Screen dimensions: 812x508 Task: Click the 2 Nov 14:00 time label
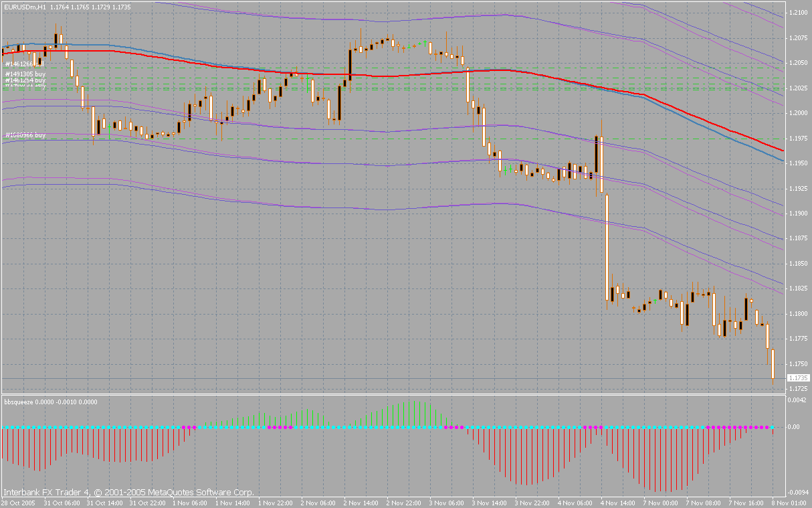(362, 503)
